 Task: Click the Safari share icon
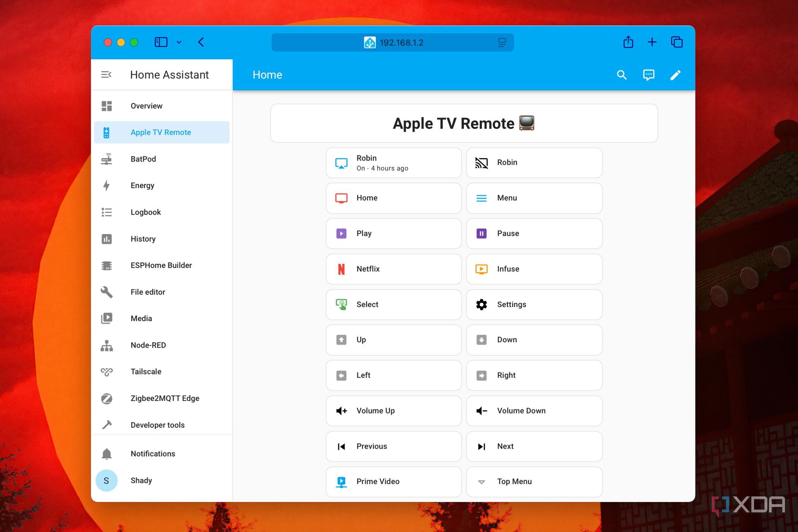pos(628,42)
